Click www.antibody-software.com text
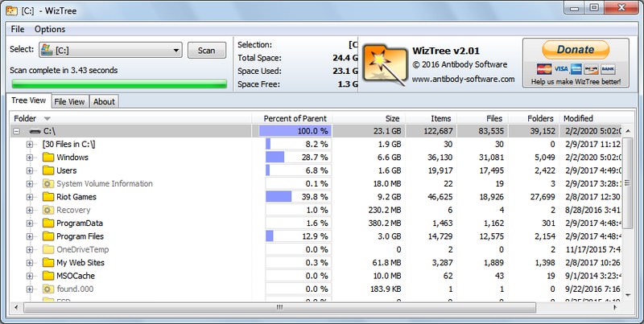 (x=464, y=79)
